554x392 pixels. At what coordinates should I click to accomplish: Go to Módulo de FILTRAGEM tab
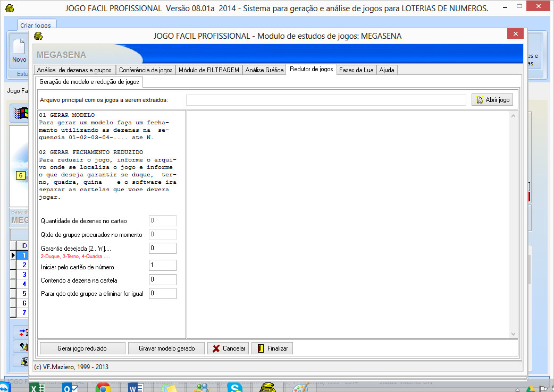(209, 70)
